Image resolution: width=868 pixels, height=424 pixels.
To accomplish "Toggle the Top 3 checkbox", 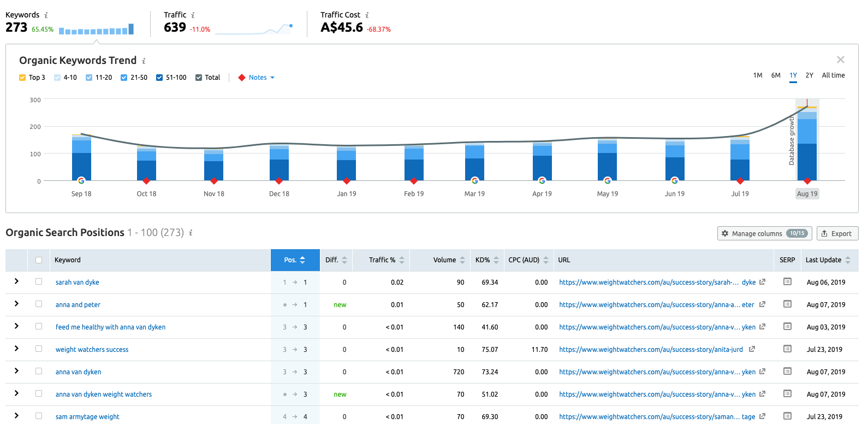I will click(22, 78).
